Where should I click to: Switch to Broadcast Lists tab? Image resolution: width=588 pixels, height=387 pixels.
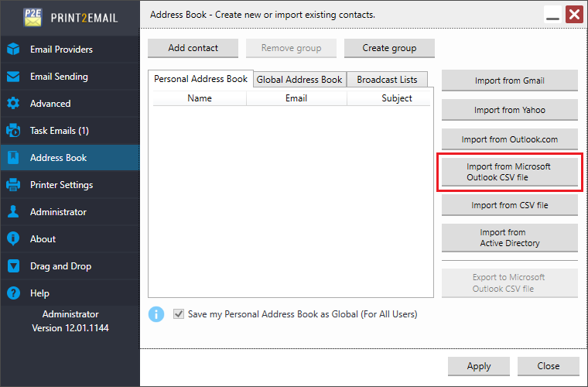(x=387, y=80)
